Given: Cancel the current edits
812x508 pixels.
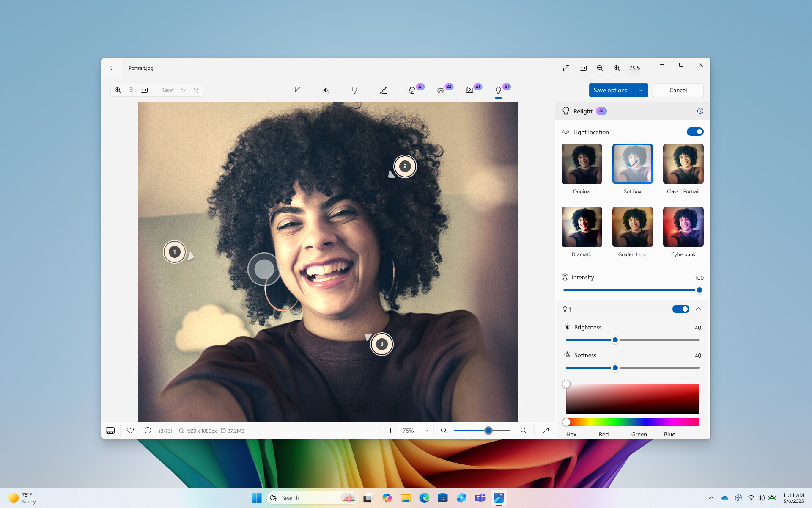Looking at the screenshot, I should tap(678, 90).
